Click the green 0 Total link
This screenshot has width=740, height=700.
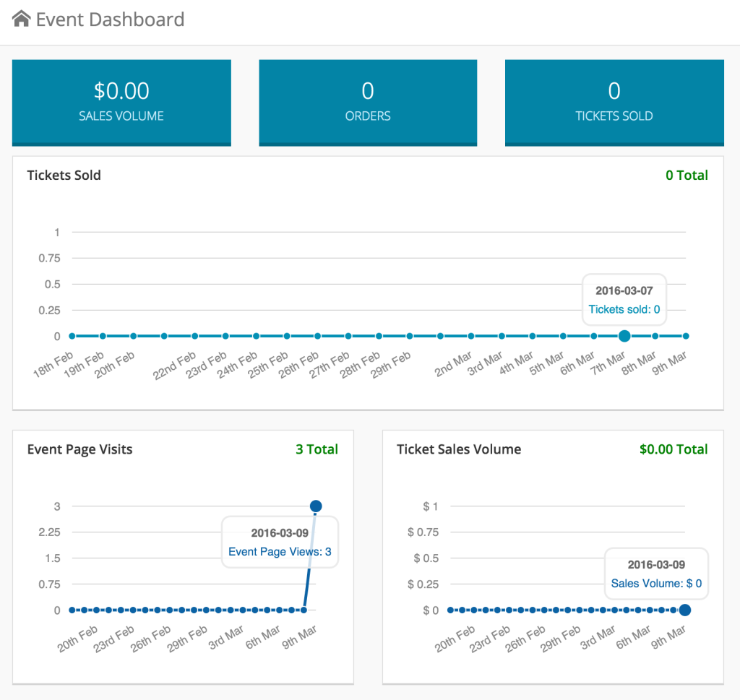click(x=687, y=175)
